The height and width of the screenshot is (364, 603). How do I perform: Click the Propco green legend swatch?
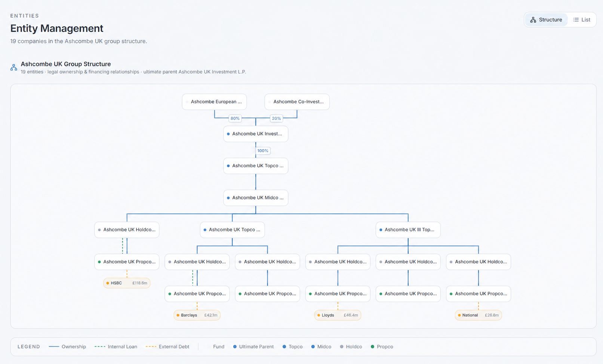click(x=372, y=347)
